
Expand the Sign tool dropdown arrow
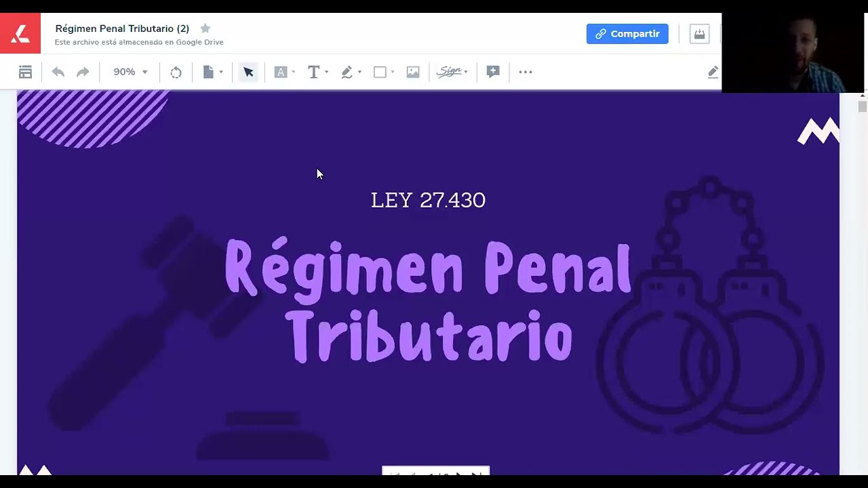(466, 72)
